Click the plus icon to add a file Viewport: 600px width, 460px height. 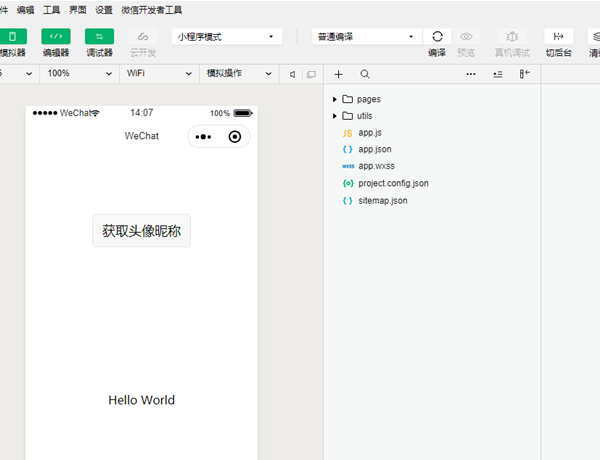tap(338, 74)
